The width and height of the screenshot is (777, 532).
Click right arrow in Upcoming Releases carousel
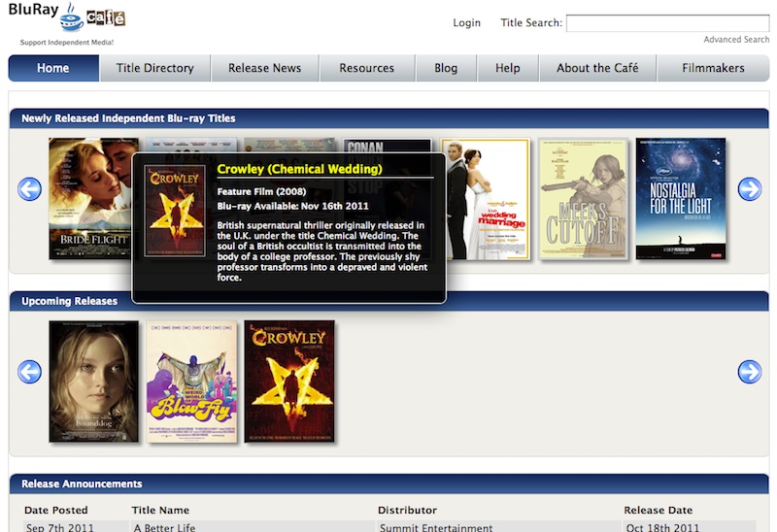click(x=749, y=372)
